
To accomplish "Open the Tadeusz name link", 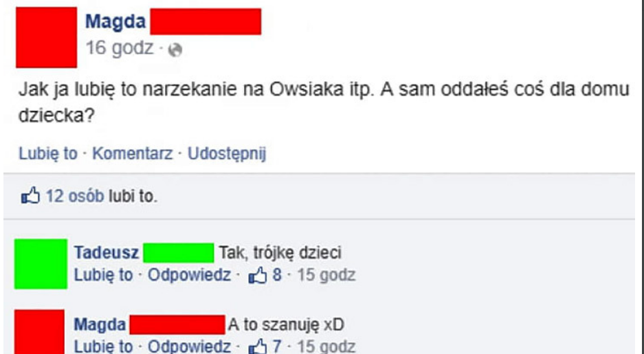I will point(107,252).
